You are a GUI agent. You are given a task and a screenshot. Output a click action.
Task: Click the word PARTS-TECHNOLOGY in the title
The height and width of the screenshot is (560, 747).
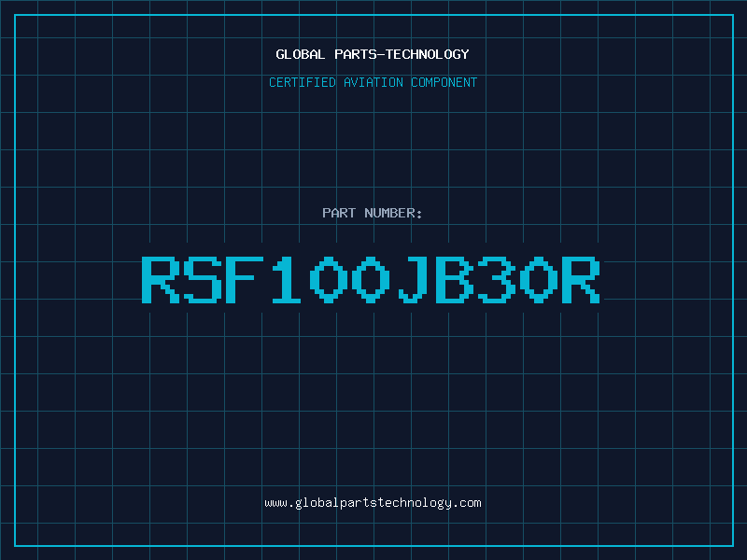tap(402, 54)
